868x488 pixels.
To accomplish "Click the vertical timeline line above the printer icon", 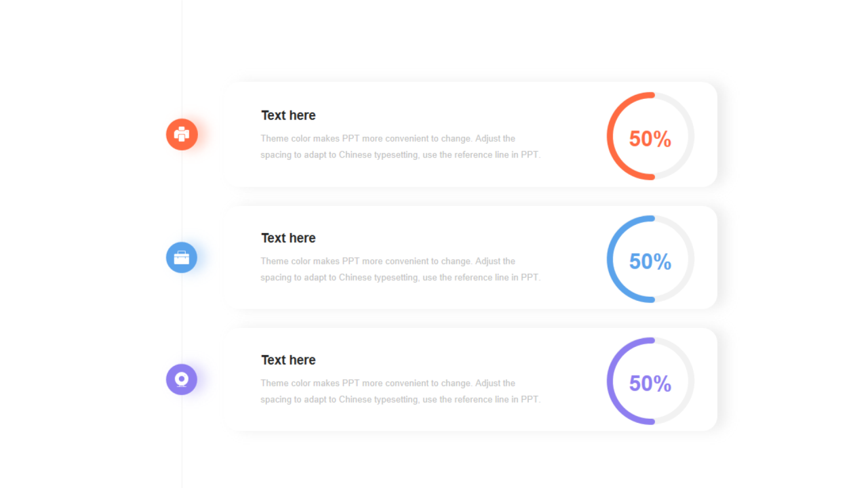I will tap(182, 59).
